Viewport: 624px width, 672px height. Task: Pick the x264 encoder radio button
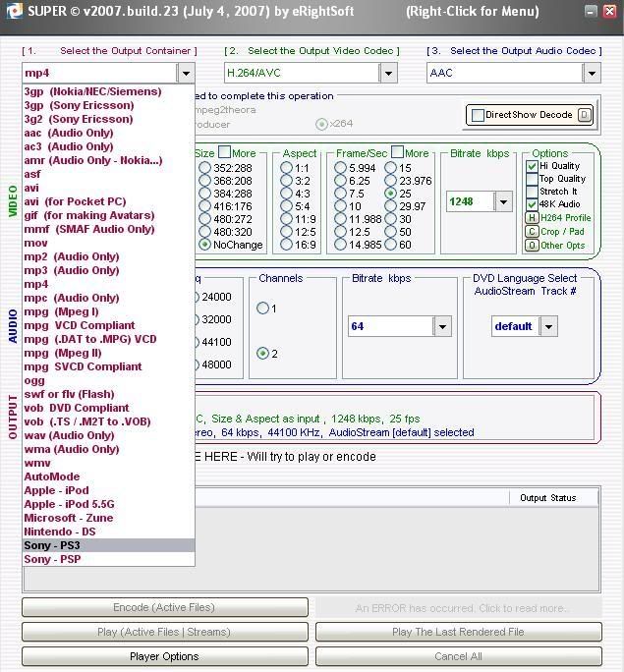(x=321, y=125)
